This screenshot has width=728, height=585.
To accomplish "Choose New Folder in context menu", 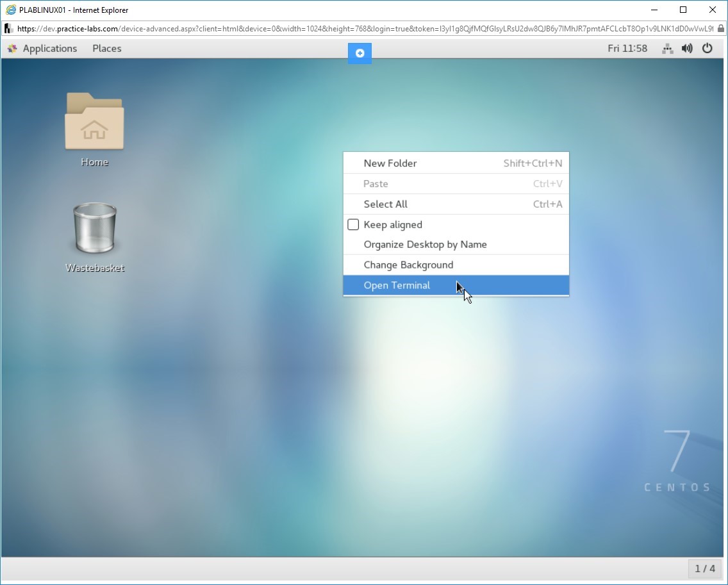I will click(390, 163).
